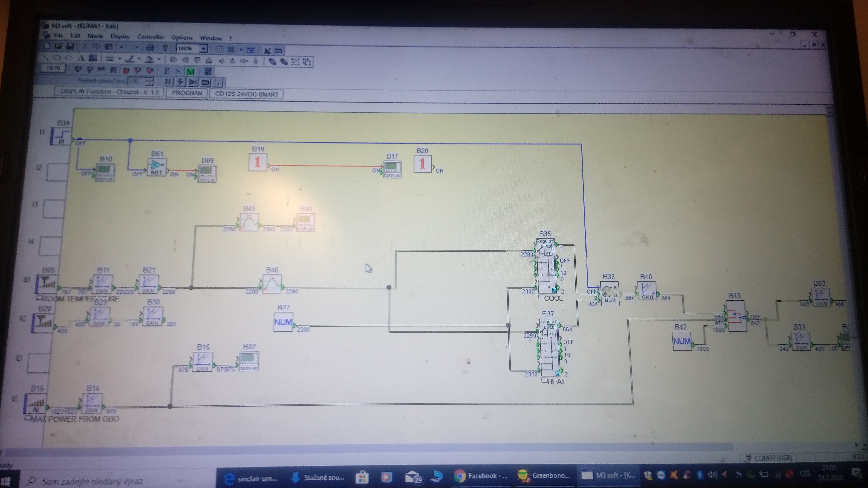Image resolution: width=868 pixels, height=488 pixels.
Task: Click the CD12S 24VDC SMART button
Action: click(x=246, y=94)
